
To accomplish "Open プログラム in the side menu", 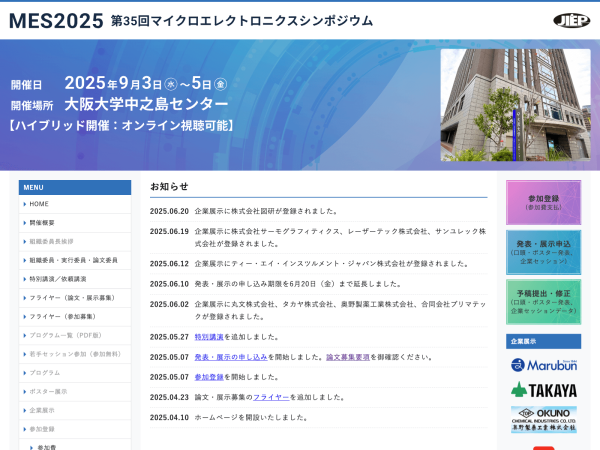I will click(x=75, y=373).
